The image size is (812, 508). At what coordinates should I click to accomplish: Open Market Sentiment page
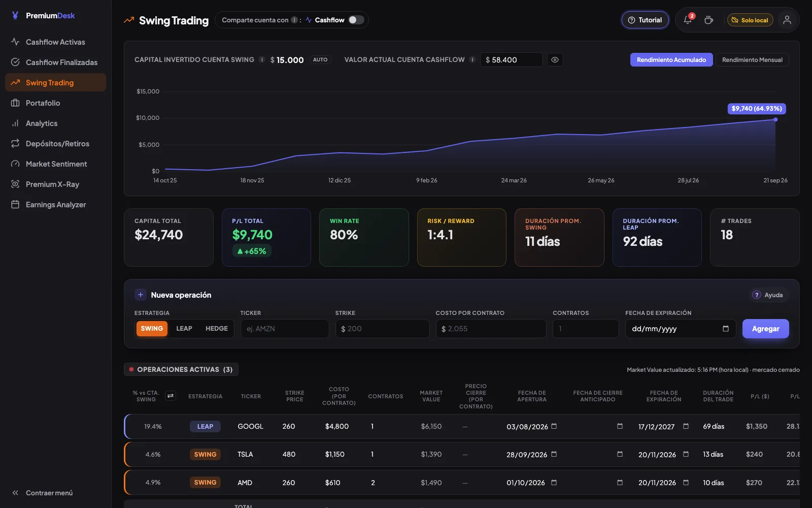(x=55, y=164)
